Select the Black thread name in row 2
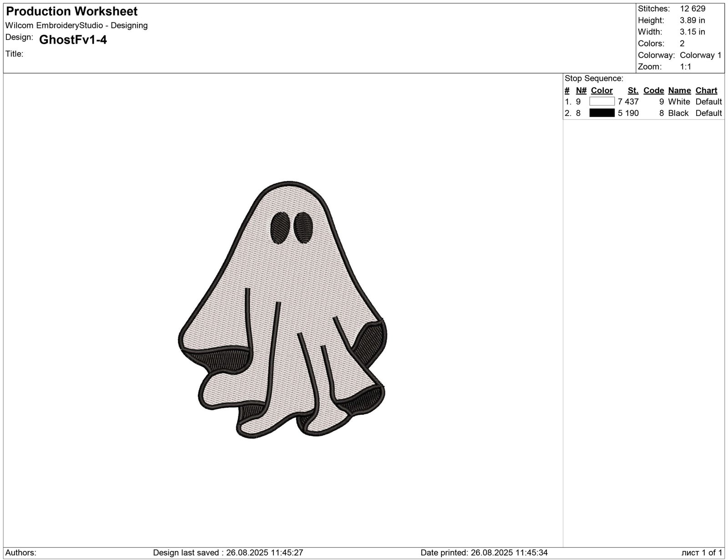 678,113
